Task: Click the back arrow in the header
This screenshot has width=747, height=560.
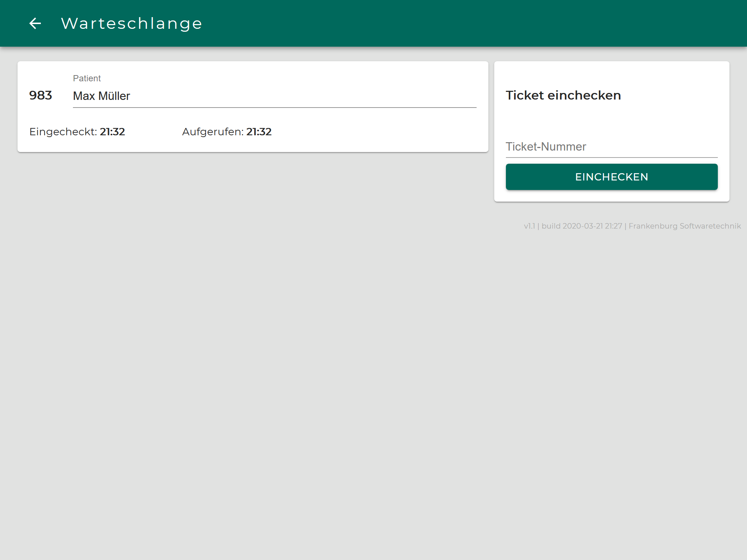Action: point(35,23)
